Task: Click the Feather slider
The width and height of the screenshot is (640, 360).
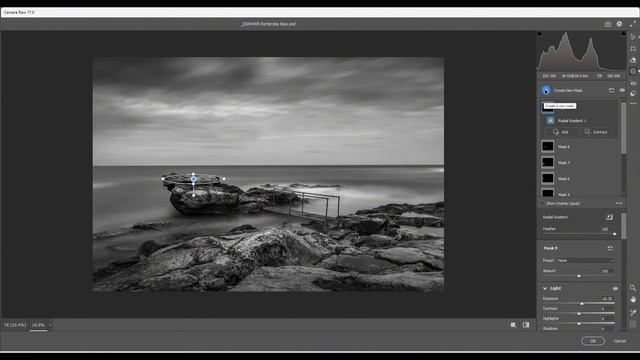Action: pyautogui.click(x=579, y=234)
